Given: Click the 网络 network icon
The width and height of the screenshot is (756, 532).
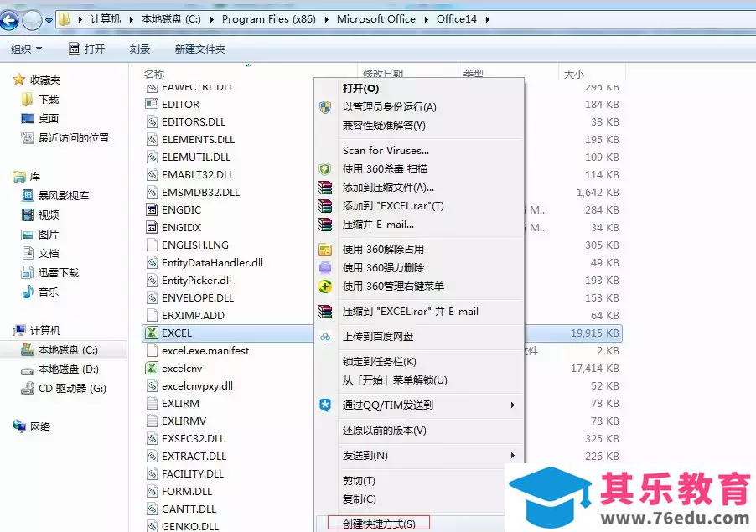Looking at the screenshot, I should point(19,426).
